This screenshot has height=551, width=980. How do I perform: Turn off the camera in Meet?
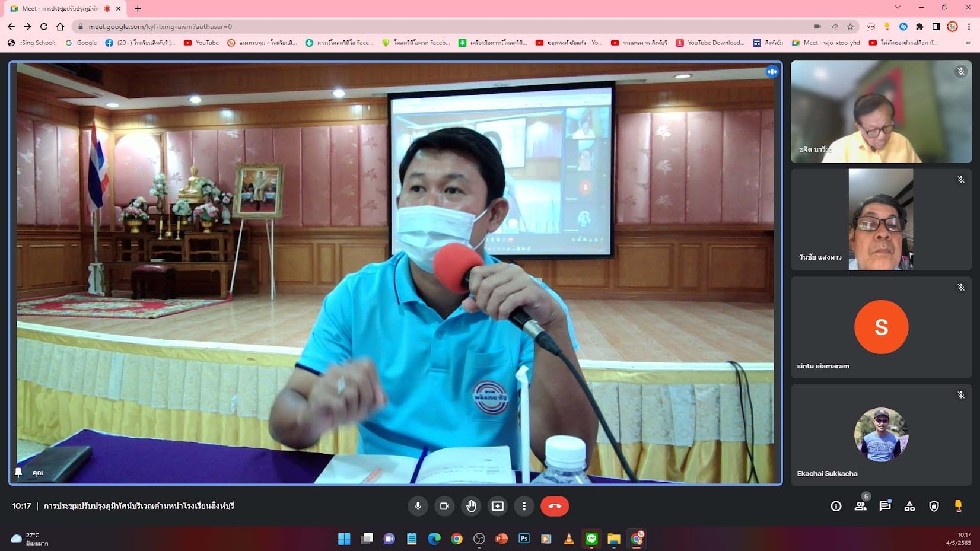[x=444, y=506]
